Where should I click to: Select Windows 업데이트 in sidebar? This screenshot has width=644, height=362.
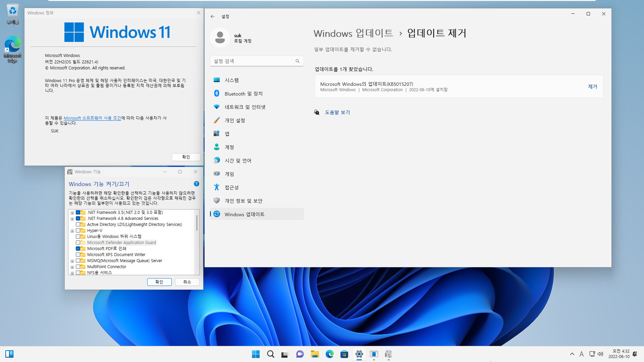click(x=257, y=214)
